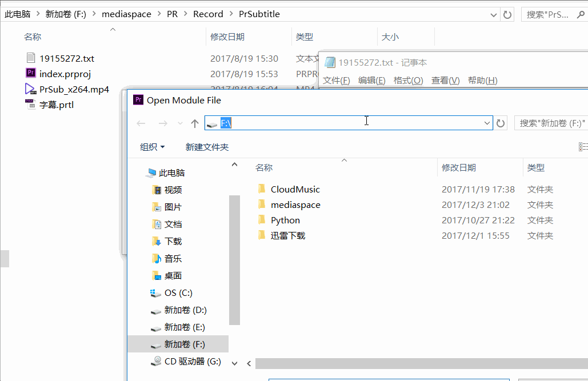
Task: Open the 19155272.txt text file
Action: pyautogui.click(x=63, y=58)
